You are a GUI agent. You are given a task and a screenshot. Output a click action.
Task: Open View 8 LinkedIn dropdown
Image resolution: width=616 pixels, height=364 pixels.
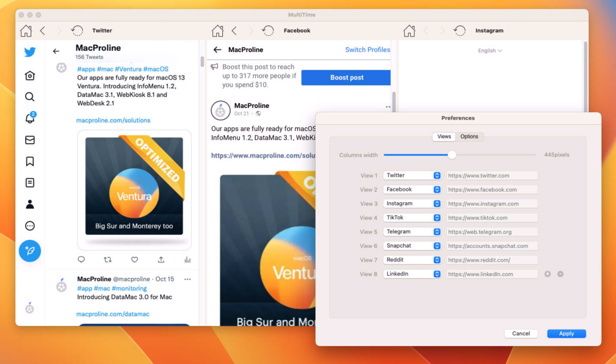point(412,274)
